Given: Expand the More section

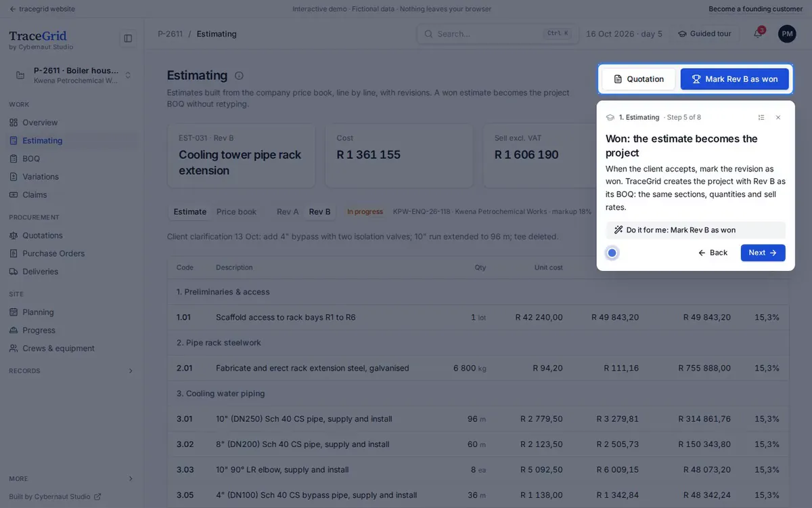Looking at the screenshot, I should (x=71, y=479).
